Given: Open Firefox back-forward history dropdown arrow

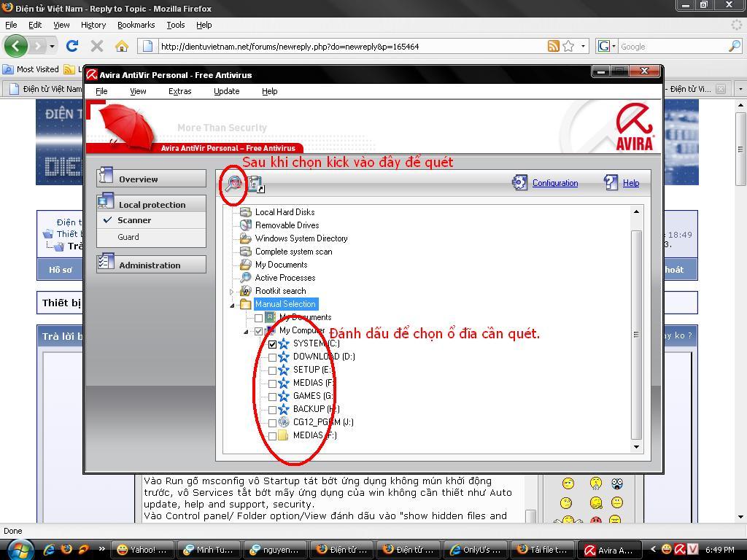Looking at the screenshot, I should [x=52, y=46].
